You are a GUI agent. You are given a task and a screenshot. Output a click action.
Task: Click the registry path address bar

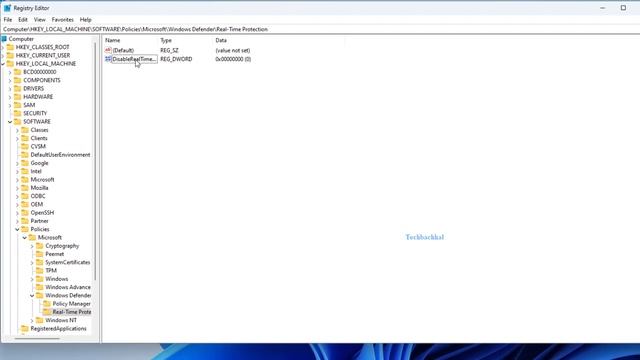click(320, 29)
